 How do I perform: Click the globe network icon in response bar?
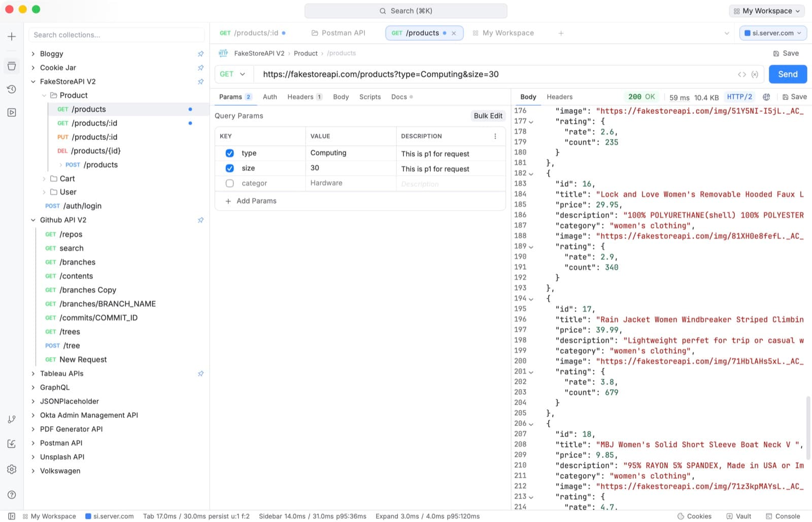tap(766, 97)
